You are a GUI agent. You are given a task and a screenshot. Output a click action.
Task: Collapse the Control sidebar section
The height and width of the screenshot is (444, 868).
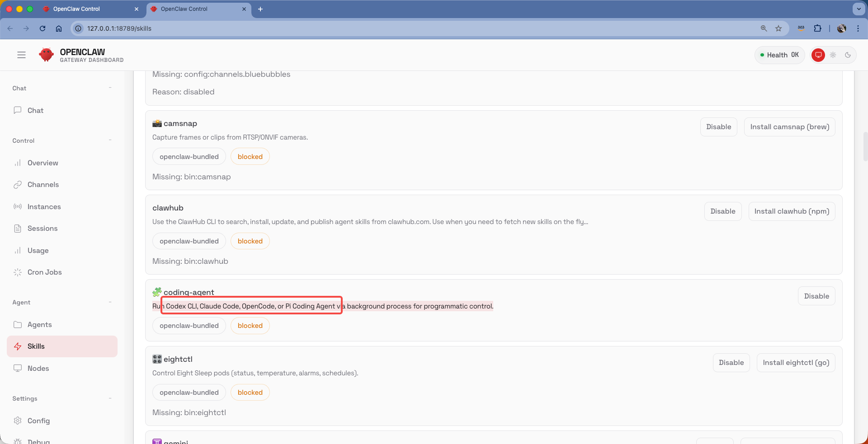[x=110, y=140]
